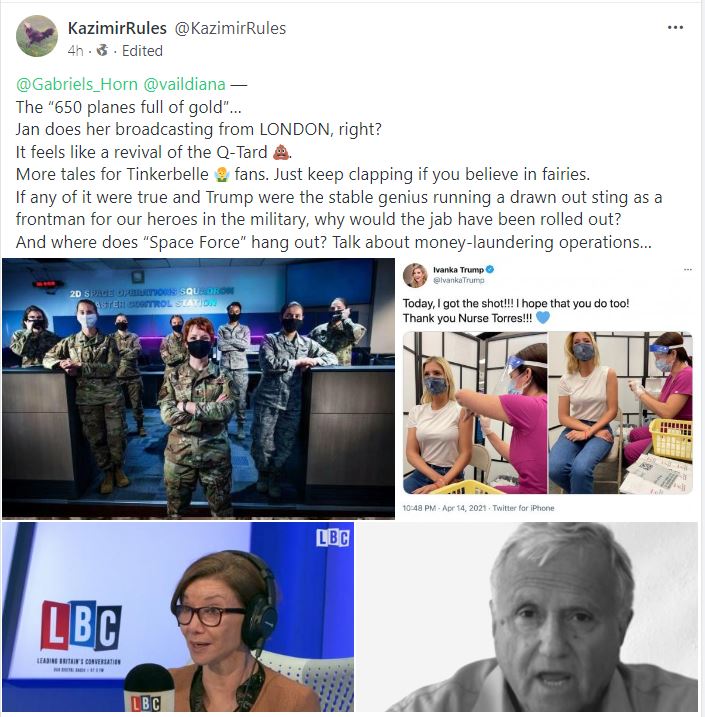
Task: Open the KazimirRules display name link
Action: tap(117, 28)
